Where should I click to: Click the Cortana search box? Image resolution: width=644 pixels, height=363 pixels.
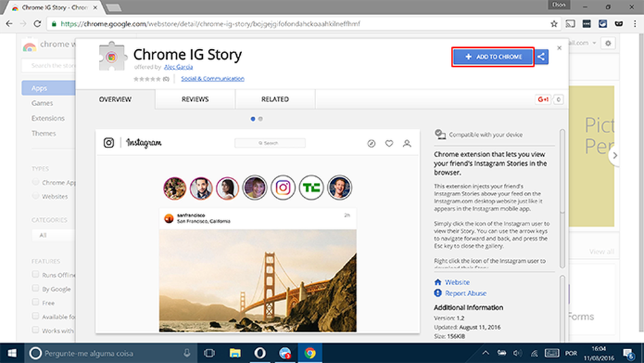click(x=111, y=353)
